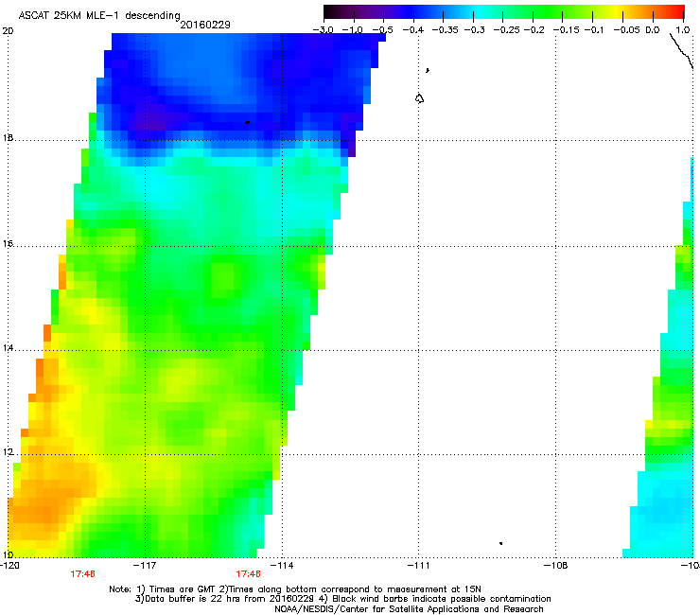Select the -0.05 color scale label
The height and width of the screenshot is (615, 700).
point(627,30)
